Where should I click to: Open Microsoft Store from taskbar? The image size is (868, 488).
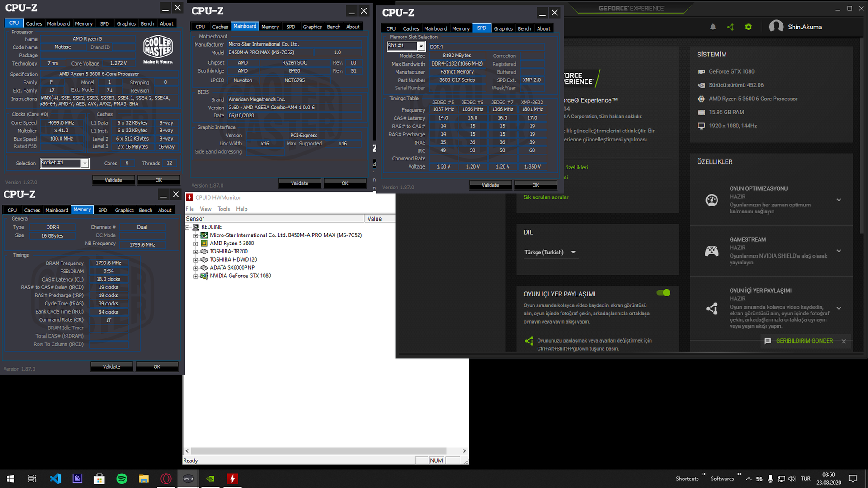pos(99,479)
